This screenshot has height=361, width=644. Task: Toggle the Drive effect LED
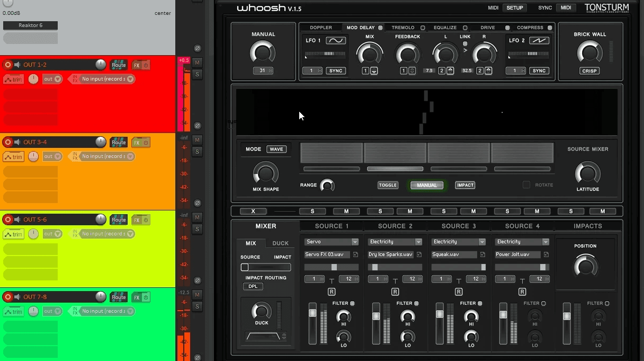[507, 28]
